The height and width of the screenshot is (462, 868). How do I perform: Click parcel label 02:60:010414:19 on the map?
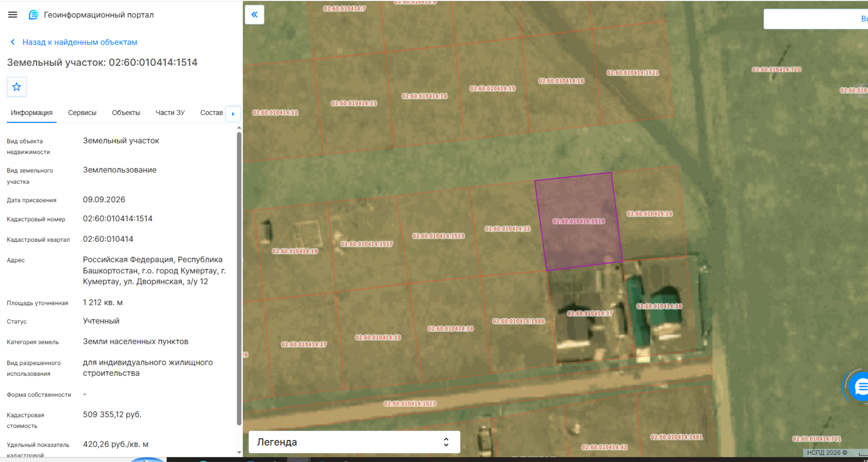(x=295, y=251)
